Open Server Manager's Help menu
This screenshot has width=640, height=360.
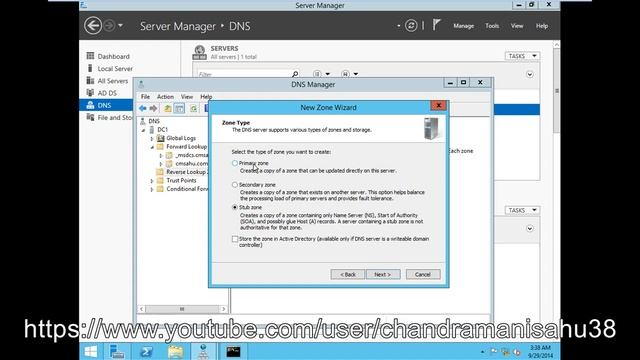point(542,26)
